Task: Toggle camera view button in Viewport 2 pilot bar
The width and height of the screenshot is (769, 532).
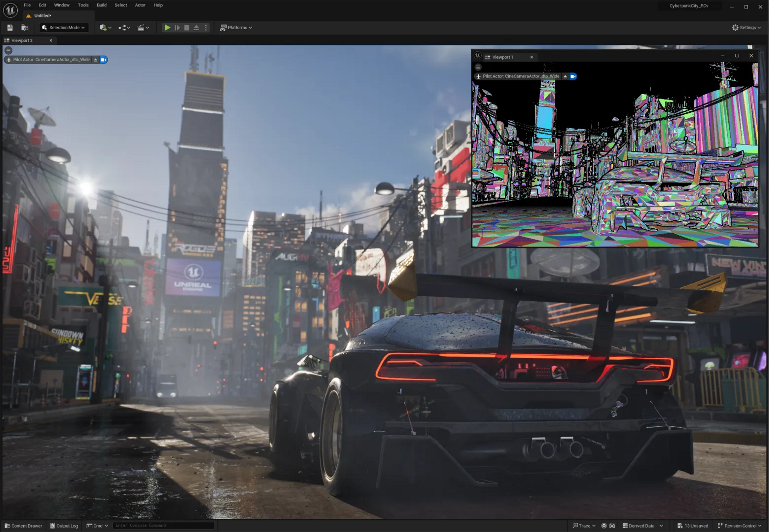Action: 103,60
